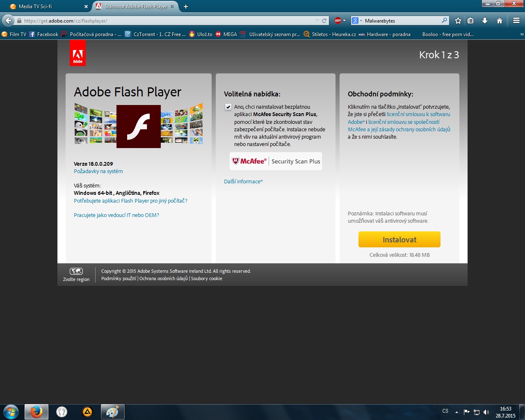The width and height of the screenshot is (525, 420).
Task: Open the Adblock Plus dropdown arrow
Action: pyautogui.click(x=344, y=21)
